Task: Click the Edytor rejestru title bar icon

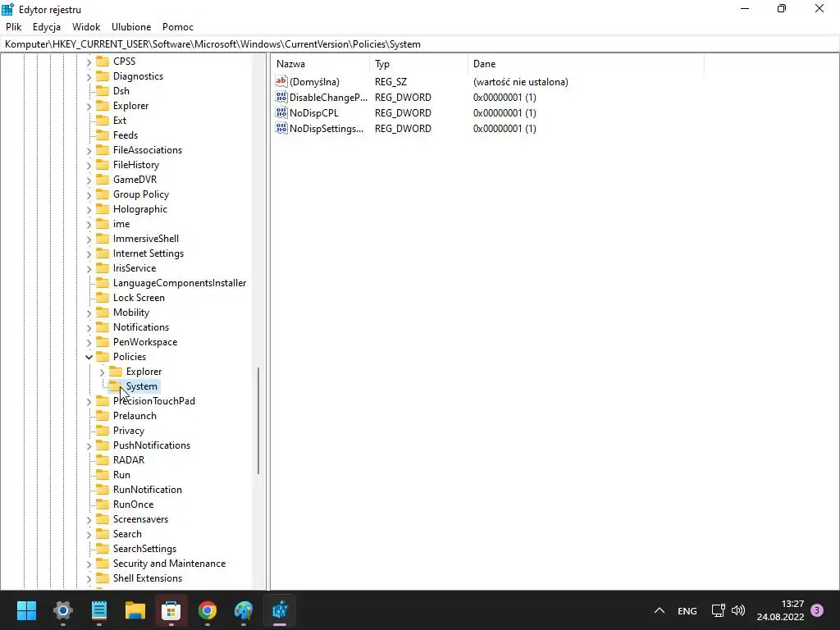Action: tap(7, 9)
